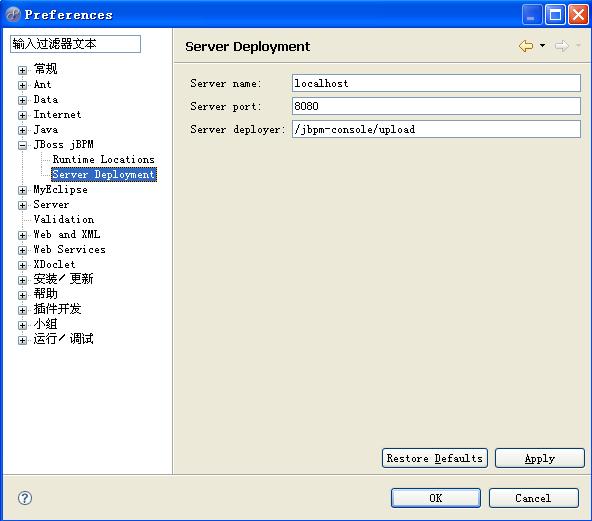
Task: Dismiss dialog with Cancel button
Action: tap(533, 498)
